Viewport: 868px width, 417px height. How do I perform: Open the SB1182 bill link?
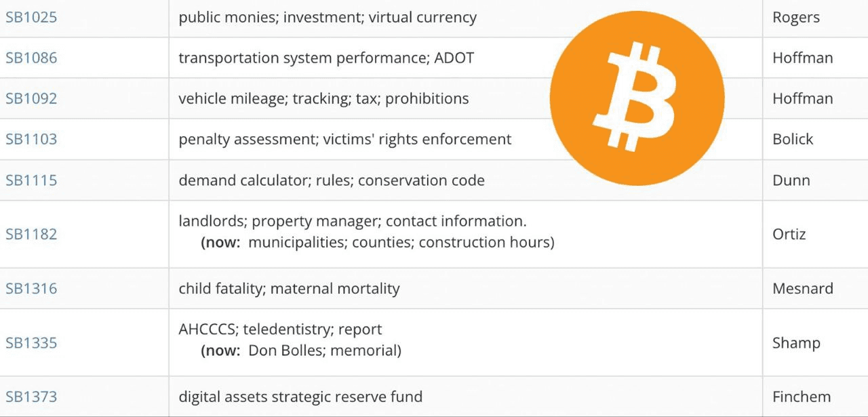[31, 234]
